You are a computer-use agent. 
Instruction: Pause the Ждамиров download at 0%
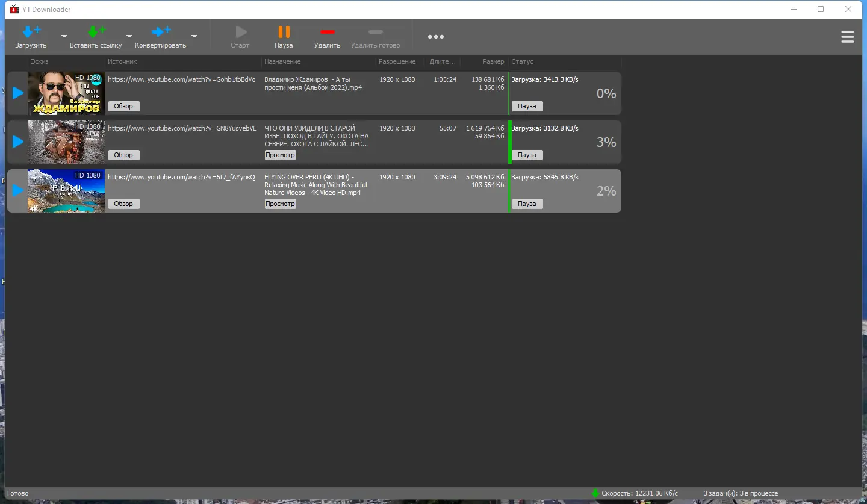click(x=527, y=106)
